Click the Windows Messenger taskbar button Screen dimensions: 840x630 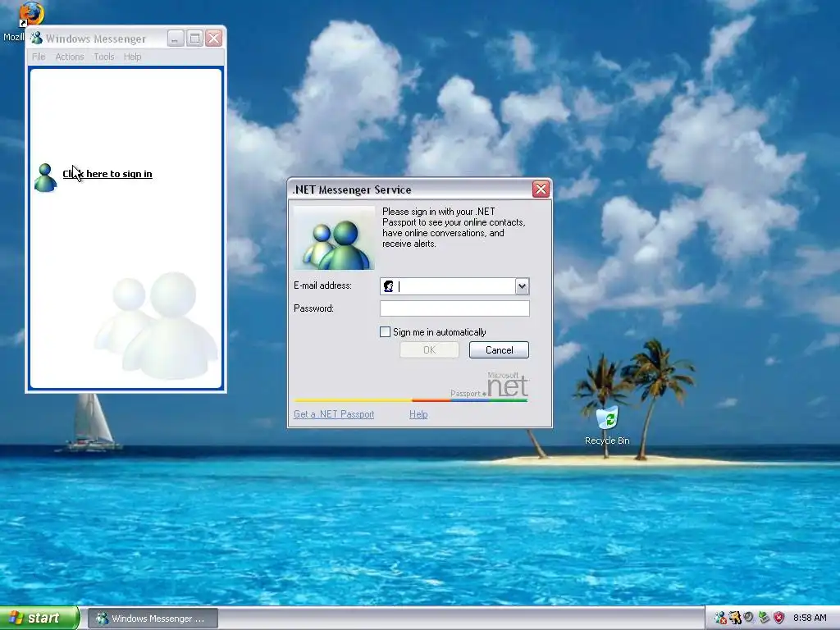(153, 619)
